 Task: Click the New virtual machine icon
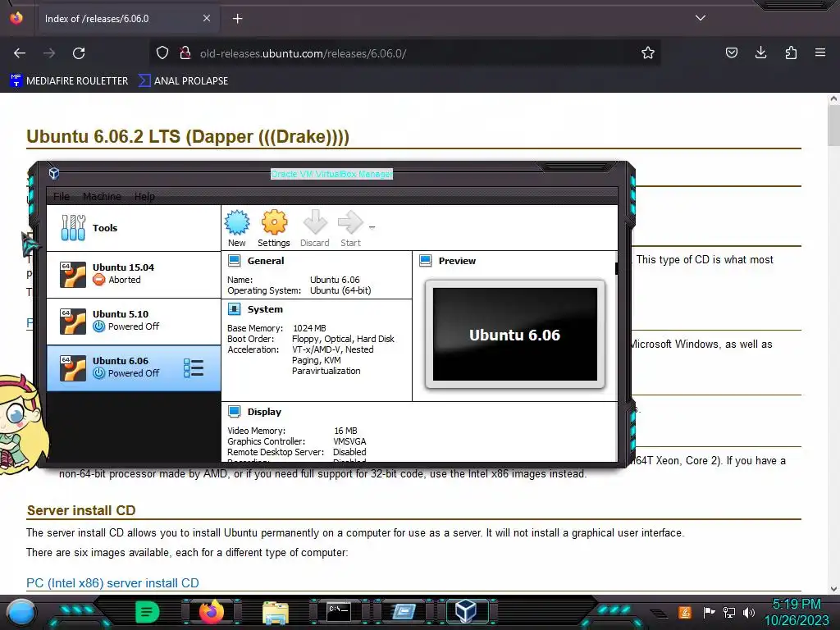click(237, 228)
